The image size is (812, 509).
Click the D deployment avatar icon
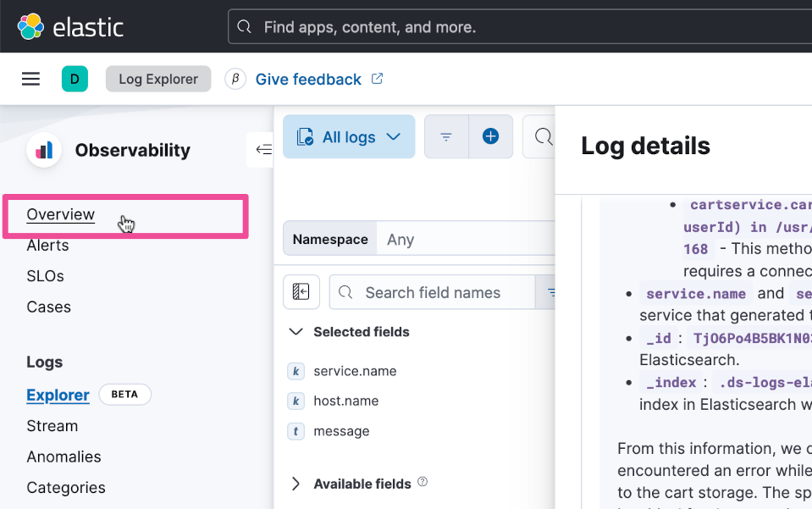(x=75, y=78)
